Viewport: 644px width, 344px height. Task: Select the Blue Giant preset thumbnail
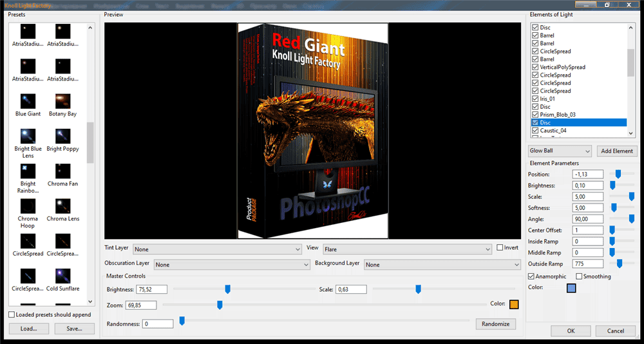28,101
